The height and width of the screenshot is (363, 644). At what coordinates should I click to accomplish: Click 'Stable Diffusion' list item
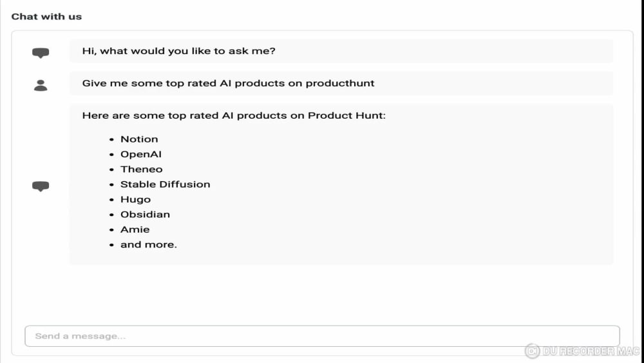tap(165, 184)
